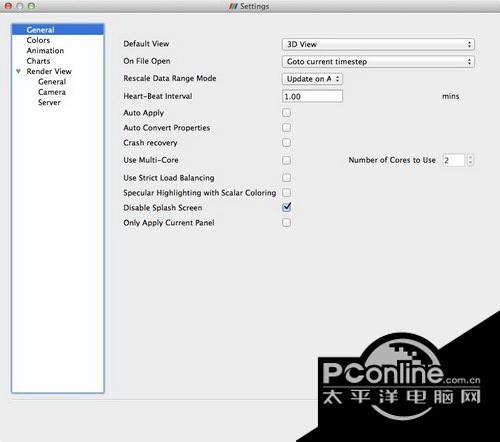The width and height of the screenshot is (500, 442).
Task: Open the Charts settings page
Action: pyautogui.click(x=38, y=61)
